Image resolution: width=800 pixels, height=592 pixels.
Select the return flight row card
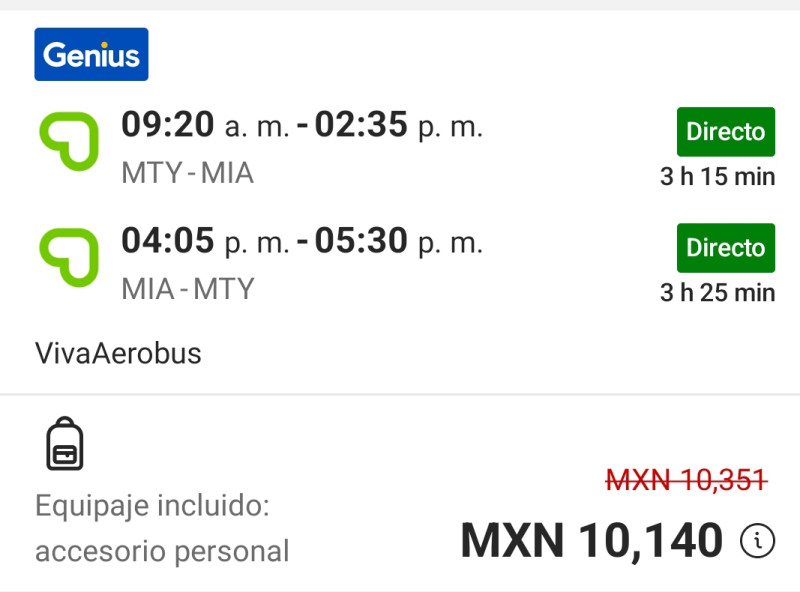400,260
